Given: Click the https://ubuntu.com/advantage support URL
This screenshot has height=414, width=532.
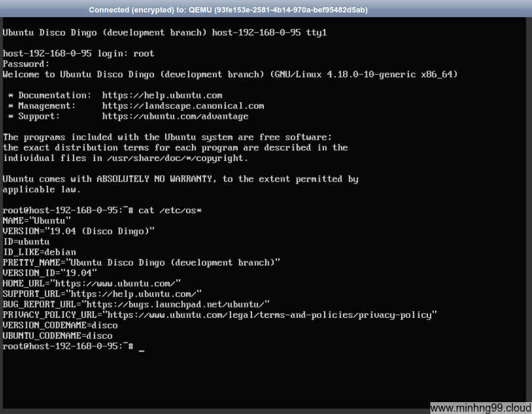Looking at the screenshot, I should point(175,116).
